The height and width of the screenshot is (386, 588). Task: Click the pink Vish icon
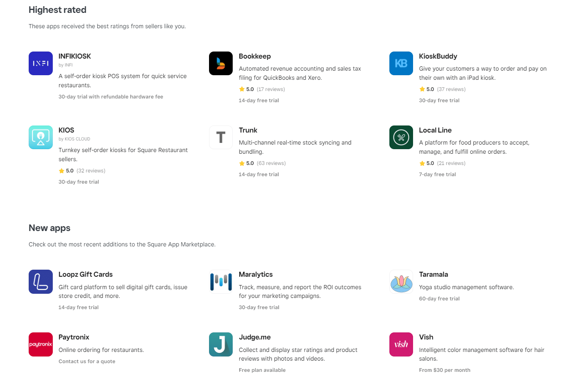[401, 344]
